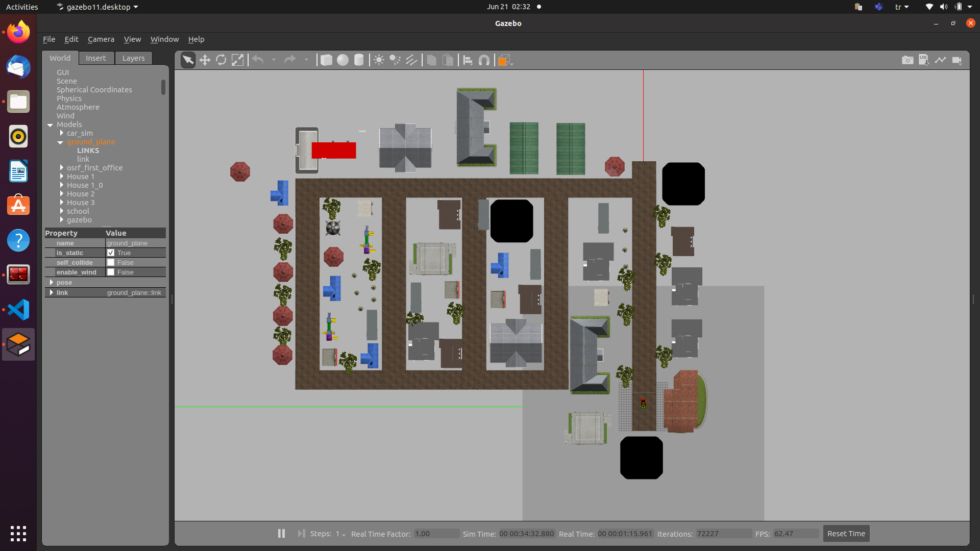Click the sun/lighting settings icon
980x551 pixels.
(378, 61)
